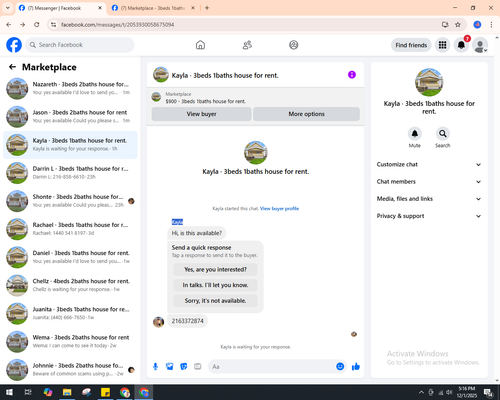Viewport: 500px width, 400px height.
Task: Click the 'Hi, is this available?' message
Action: point(197,233)
